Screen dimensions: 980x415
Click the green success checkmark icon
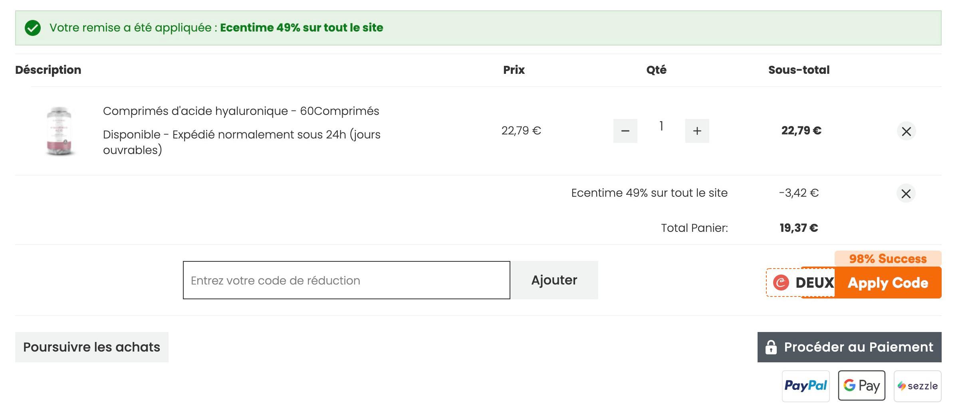coord(33,28)
